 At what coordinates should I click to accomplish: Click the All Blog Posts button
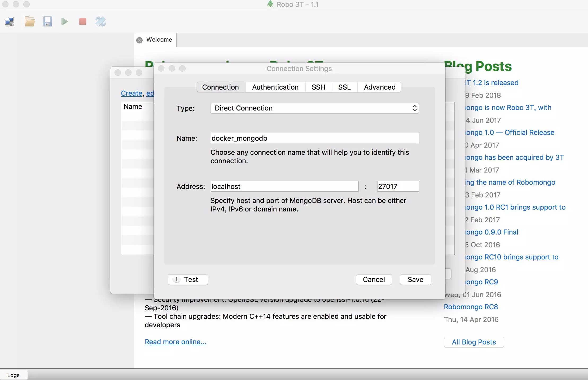coord(474,342)
